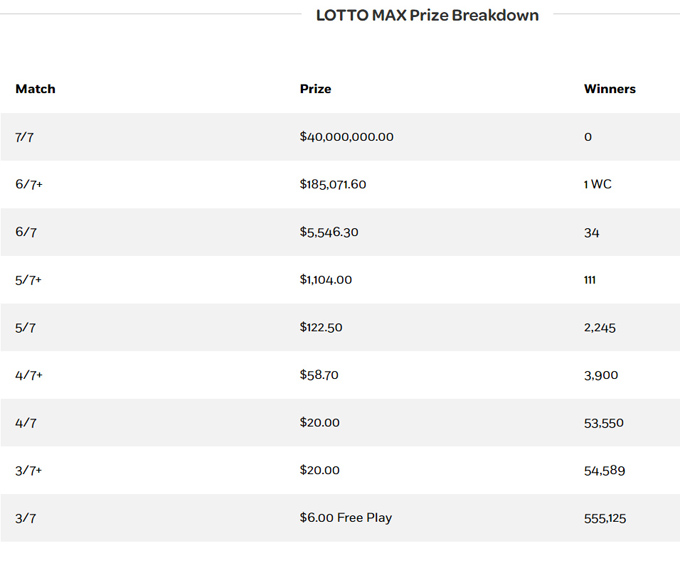Viewport: 680px width, 563px height.
Task: Click the 7/7 match row label
Action: [x=24, y=137]
